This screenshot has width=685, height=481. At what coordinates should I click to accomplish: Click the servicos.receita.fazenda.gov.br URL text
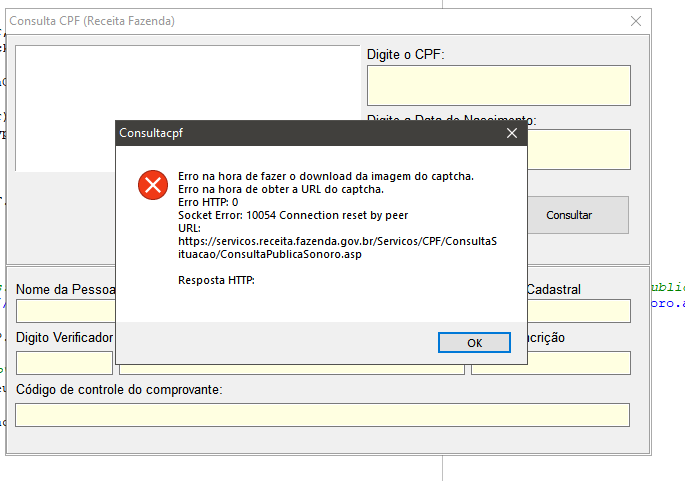pos(337,248)
